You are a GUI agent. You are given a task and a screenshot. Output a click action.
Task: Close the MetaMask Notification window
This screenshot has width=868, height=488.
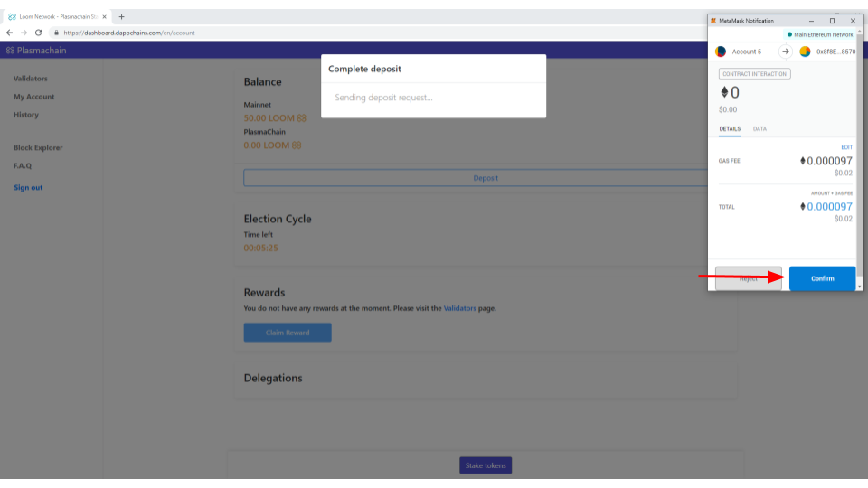tap(853, 21)
